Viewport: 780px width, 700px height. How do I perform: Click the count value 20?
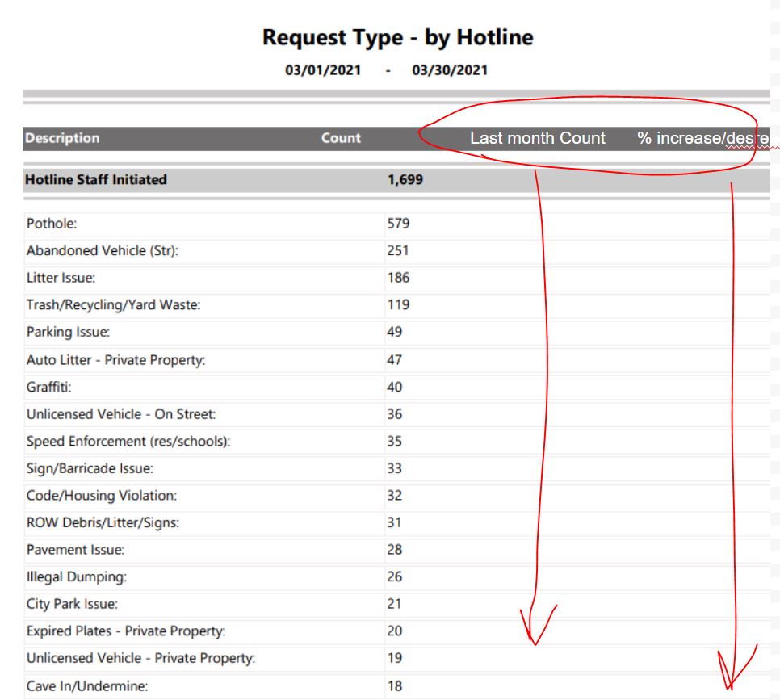[395, 631]
